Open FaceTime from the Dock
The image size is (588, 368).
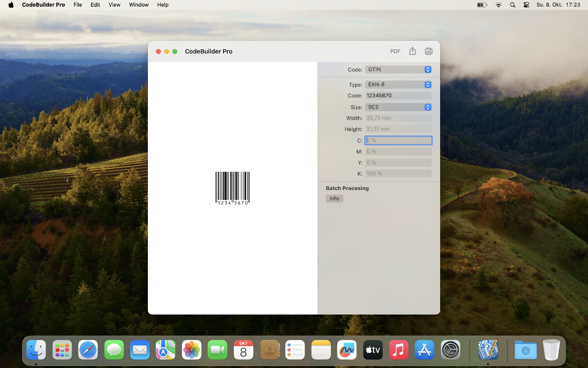pyautogui.click(x=217, y=350)
